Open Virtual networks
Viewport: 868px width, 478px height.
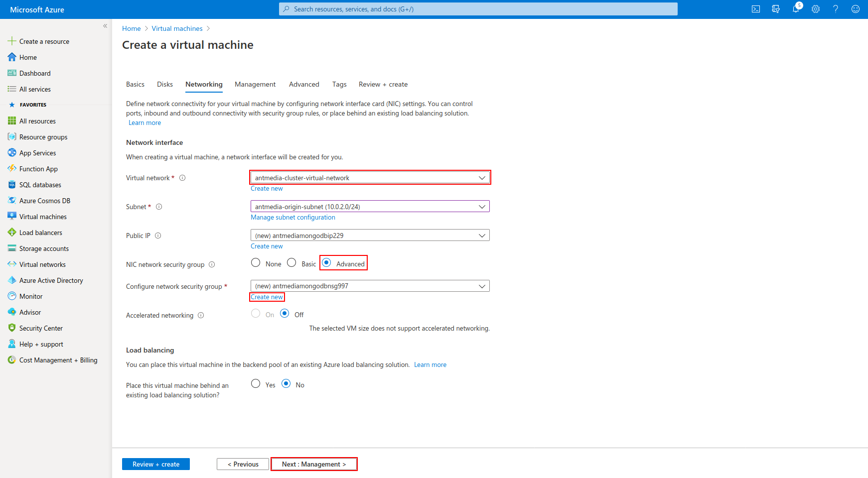[42, 264]
